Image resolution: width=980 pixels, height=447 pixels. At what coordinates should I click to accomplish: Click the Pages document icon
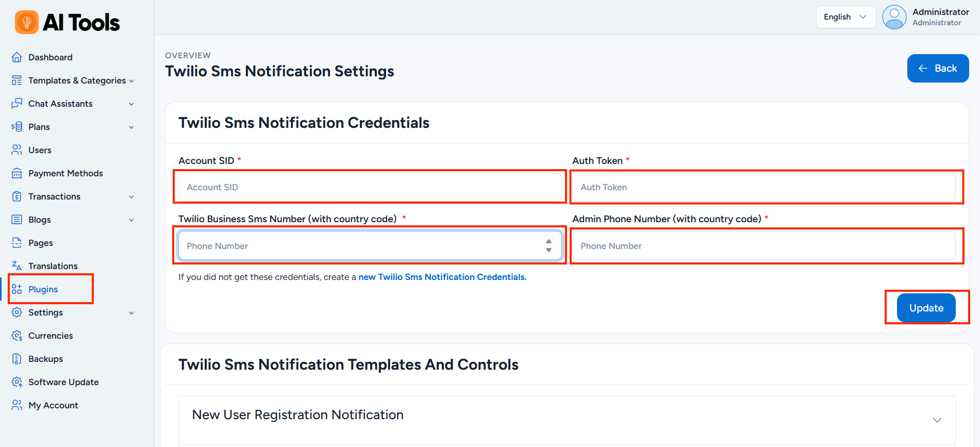click(x=17, y=243)
